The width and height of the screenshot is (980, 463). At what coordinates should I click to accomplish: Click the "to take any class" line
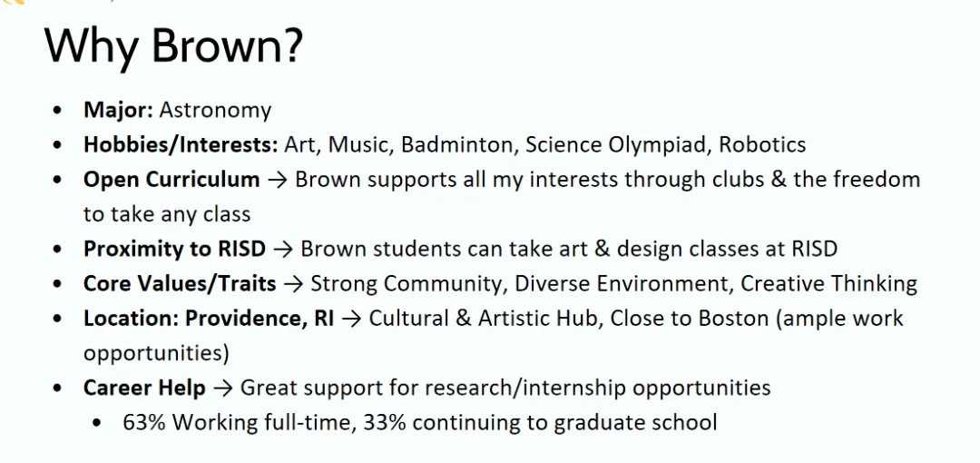click(167, 214)
